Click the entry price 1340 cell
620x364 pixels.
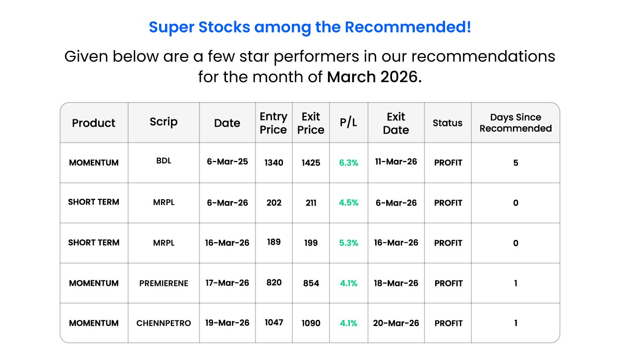coord(274,162)
